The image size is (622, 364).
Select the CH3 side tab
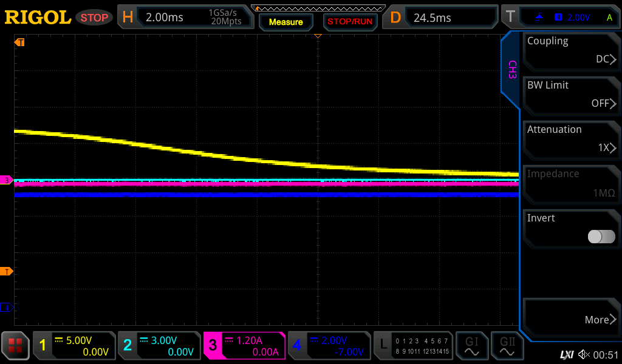(511, 70)
